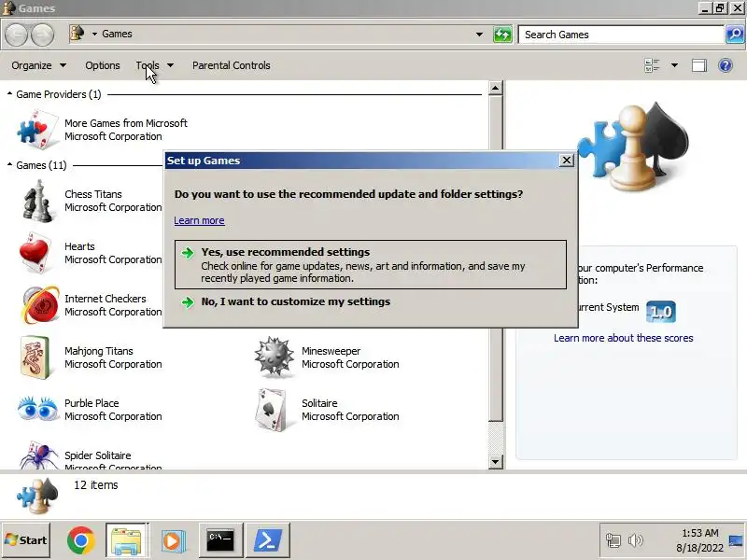This screenshot has height=560, width=747.
Task: Select the Minesweeper mine icon
Action: tap(274, 357)
